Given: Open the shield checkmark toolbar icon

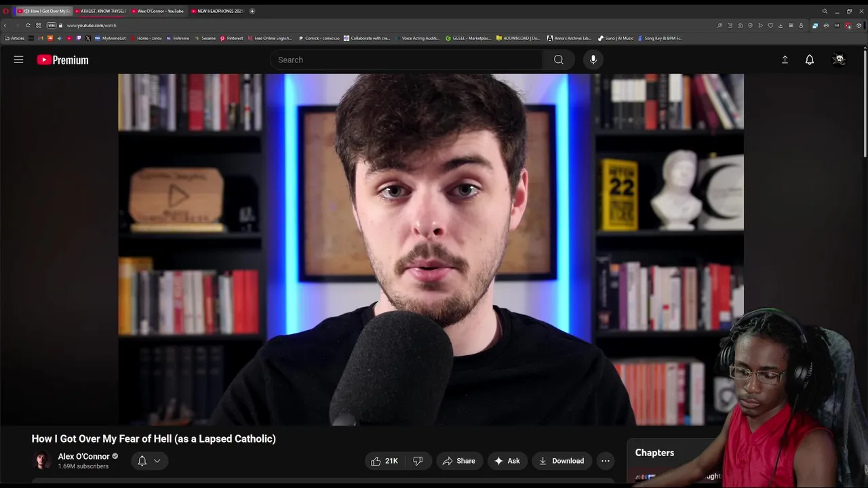Looking at the screenshot, I should 750,25.
